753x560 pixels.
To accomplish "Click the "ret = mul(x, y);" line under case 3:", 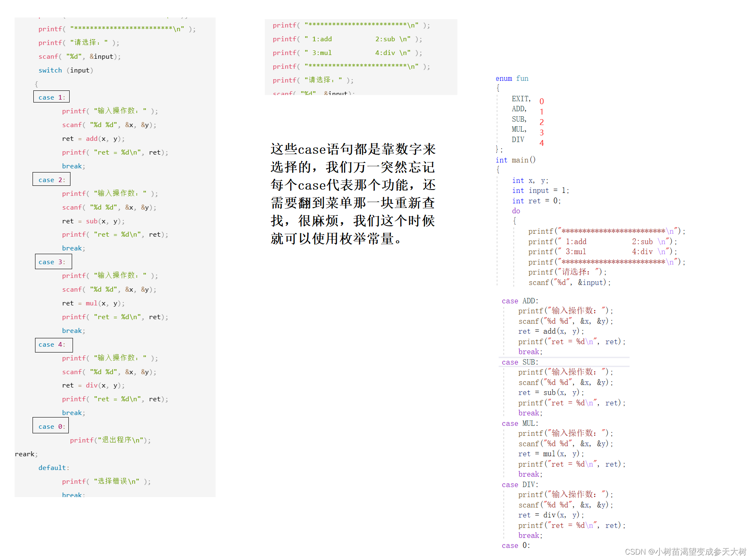I will (93, 303).
